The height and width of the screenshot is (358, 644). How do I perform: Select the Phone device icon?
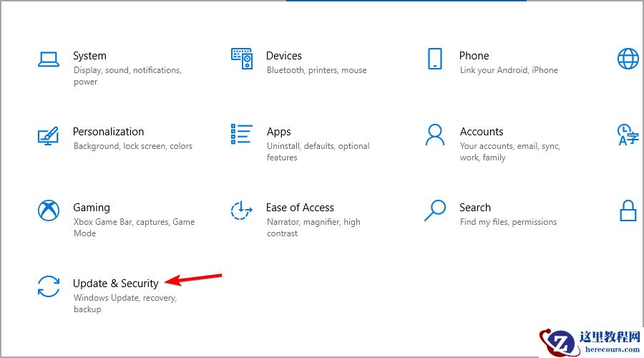(x=435, y=59)
